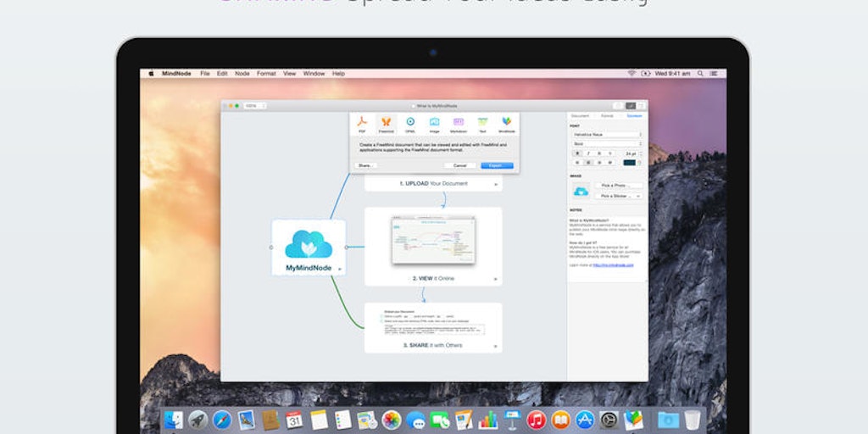Switch to Document inspector tab
Image resolution: width=868 pixels, height=434 pixels.
[x=580, y=115]
